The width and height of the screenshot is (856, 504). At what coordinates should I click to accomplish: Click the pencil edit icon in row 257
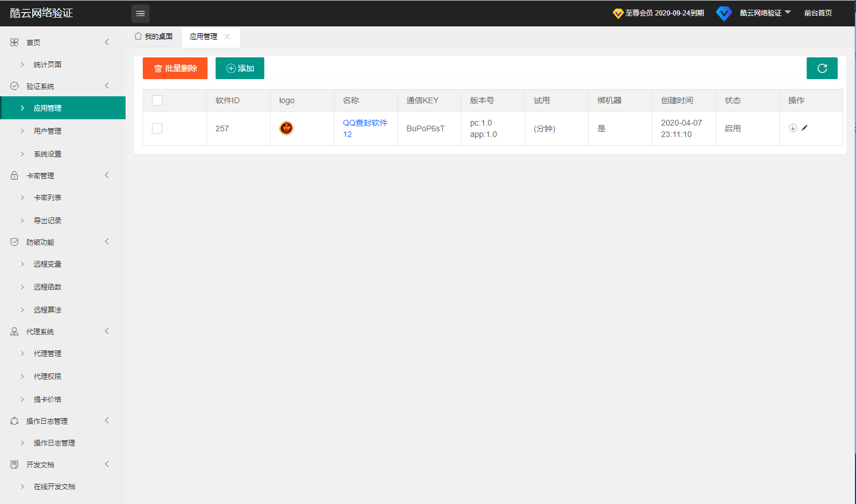point(804,128)
